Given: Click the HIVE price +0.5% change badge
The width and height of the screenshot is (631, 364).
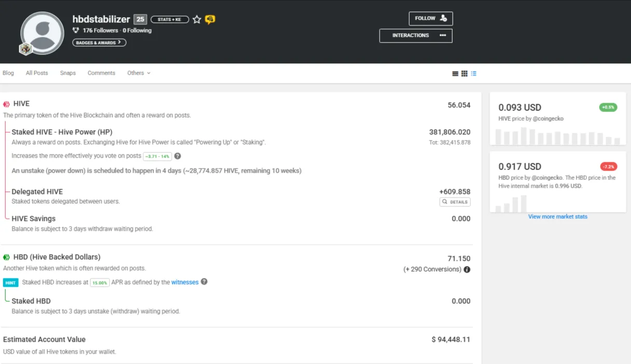Looking at the screenshot, I should [608, 107].
